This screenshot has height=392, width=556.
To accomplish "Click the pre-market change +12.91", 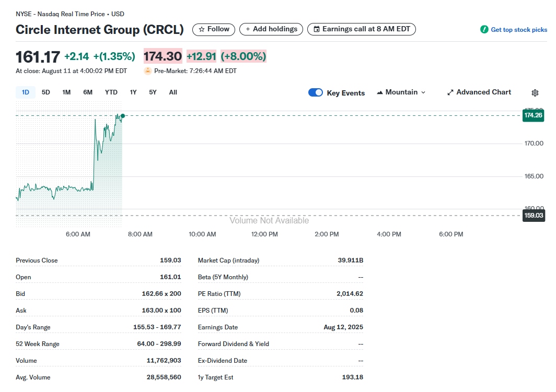I will (x=201, y=56).
